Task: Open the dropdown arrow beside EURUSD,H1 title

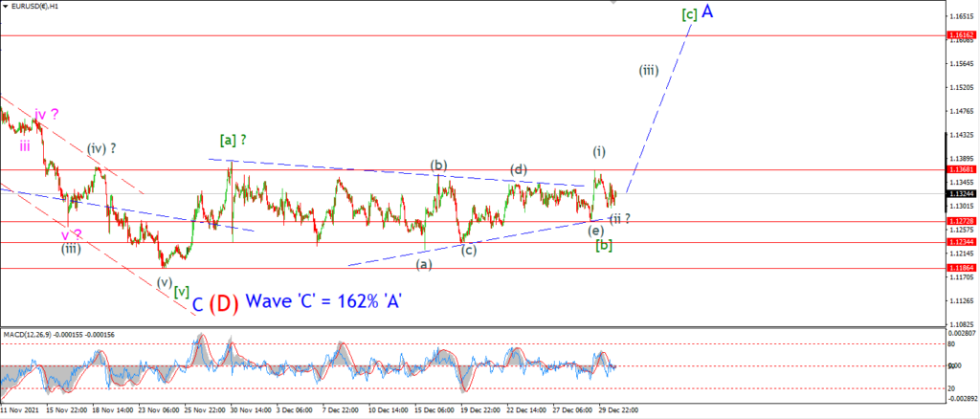Action: tap(5, 7)
